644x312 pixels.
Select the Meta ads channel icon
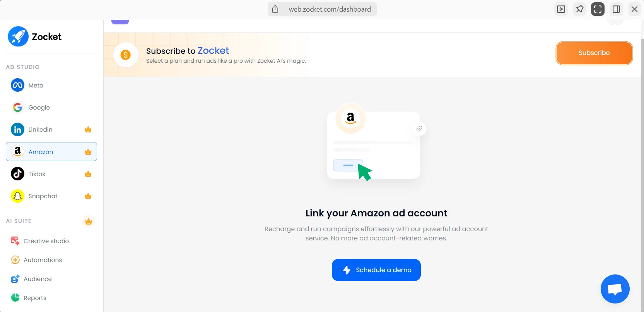coord(17,85)
